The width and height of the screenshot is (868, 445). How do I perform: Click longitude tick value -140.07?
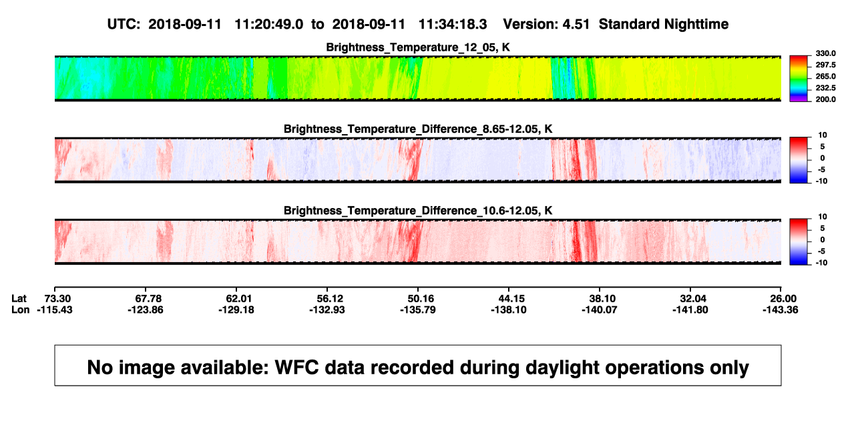point(600,310)
